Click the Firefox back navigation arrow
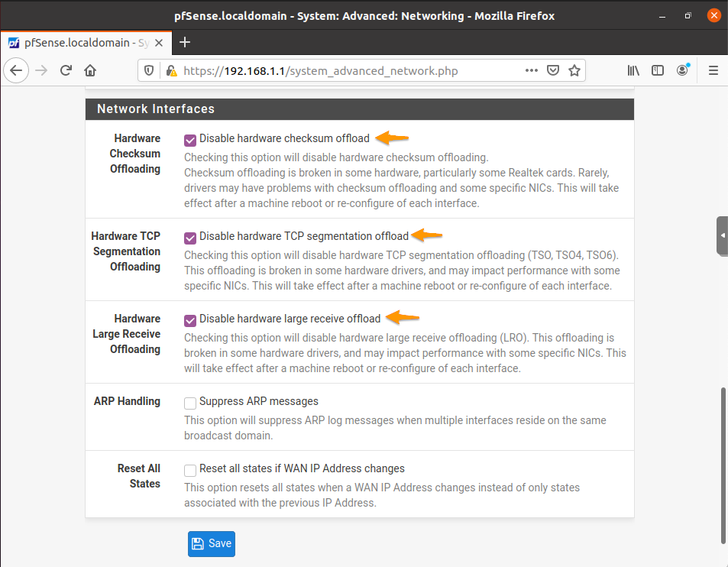Screen dimensions: 728x567 [x=16, y=70]
